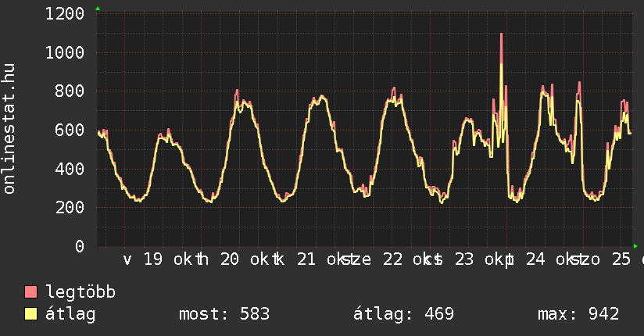Click the 'átlag: 469' average statistic
This screenshot has width=644, height=336.
pyautogui.click(x=404, y=314)
